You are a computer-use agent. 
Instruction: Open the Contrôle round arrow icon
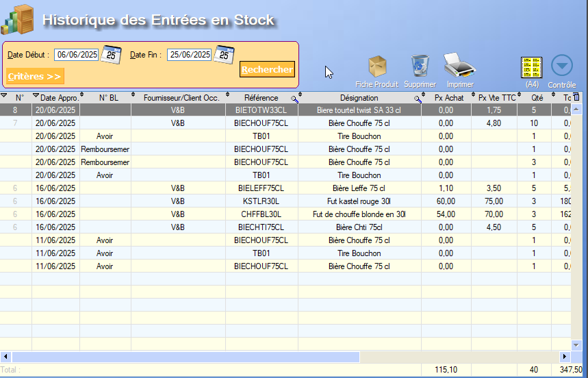tap(562, 66)
